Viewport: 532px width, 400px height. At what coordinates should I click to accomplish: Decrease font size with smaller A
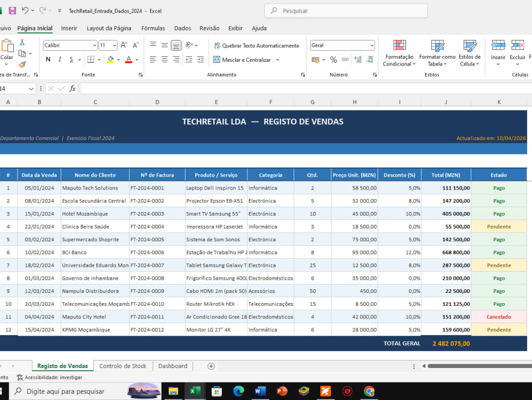tap(136, 45)
